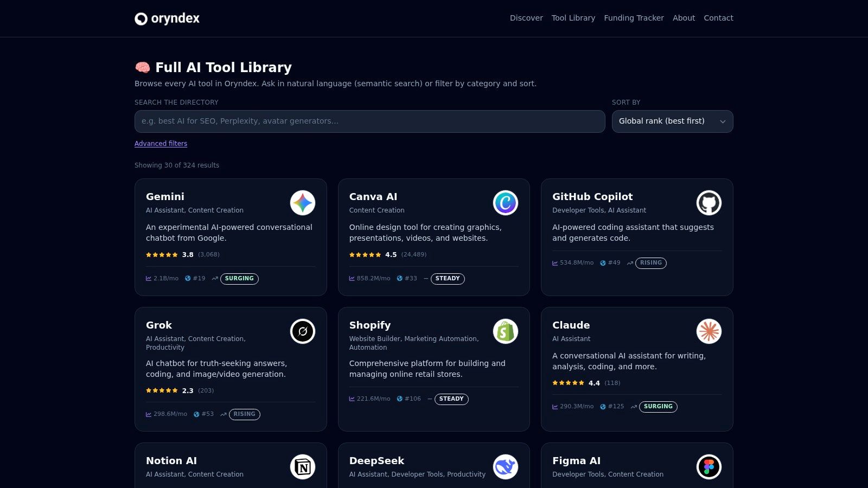Viewport: 868px width, 488px height.
Task: Click the DeepSeek card title
Action: click(377, 461)
